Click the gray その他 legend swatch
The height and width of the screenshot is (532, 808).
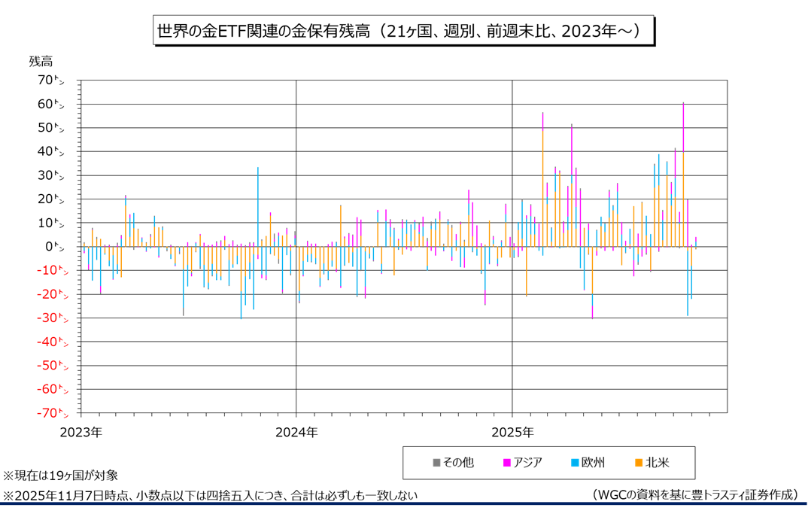click(436, 463)
